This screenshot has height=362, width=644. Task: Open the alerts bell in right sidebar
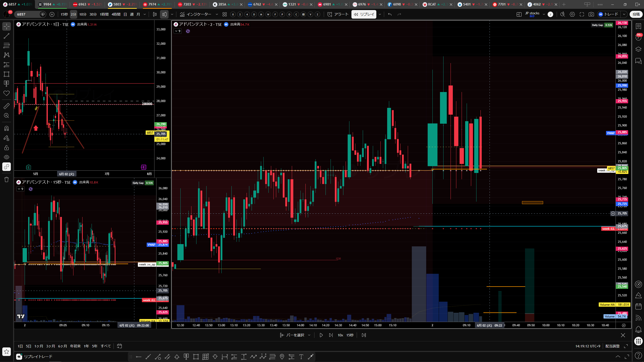click(x=638, y=329)
